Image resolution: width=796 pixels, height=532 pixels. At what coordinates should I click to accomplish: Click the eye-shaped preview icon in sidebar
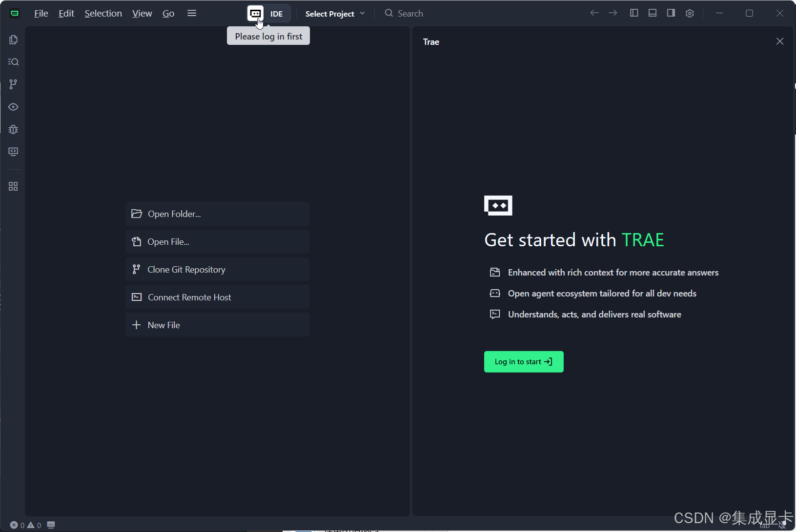click(x=13, y=107)
